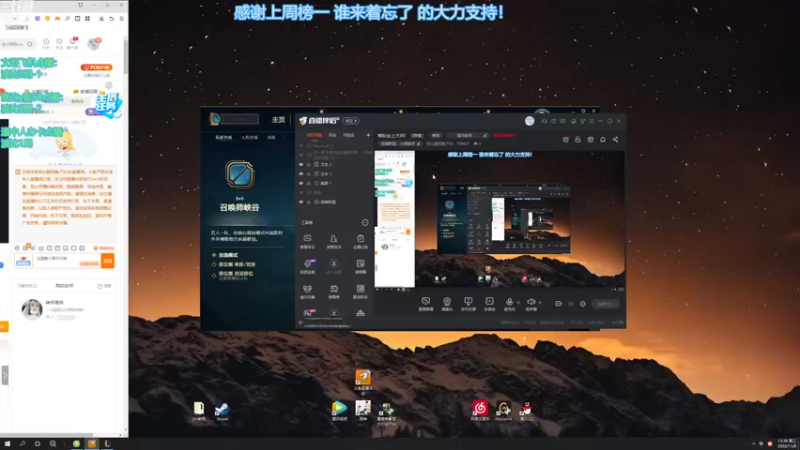Click the green browser icon in taskbar
800x450 pixels.
pyautogui.click(x=76, y=444)
